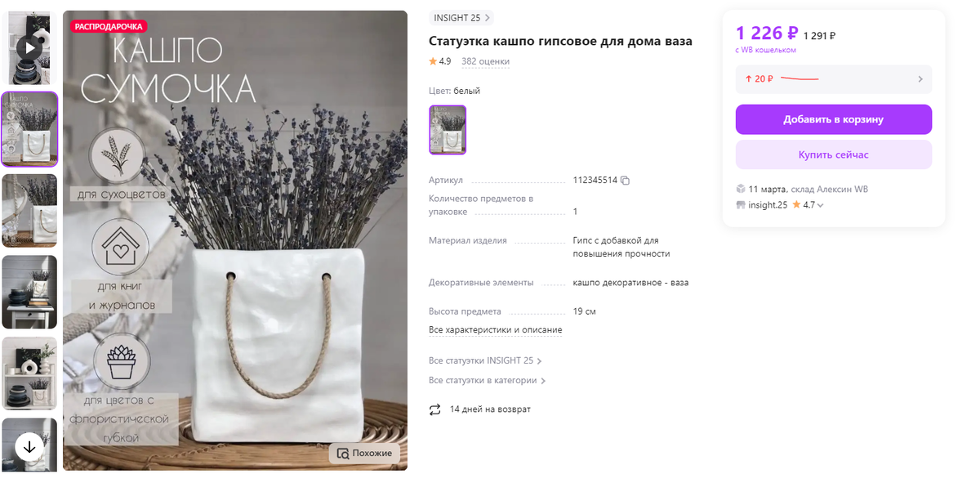Select the third gallery thumbnail with rope handle close-up
The width and height of the screenshot is (980, 483).
[29, 211]
